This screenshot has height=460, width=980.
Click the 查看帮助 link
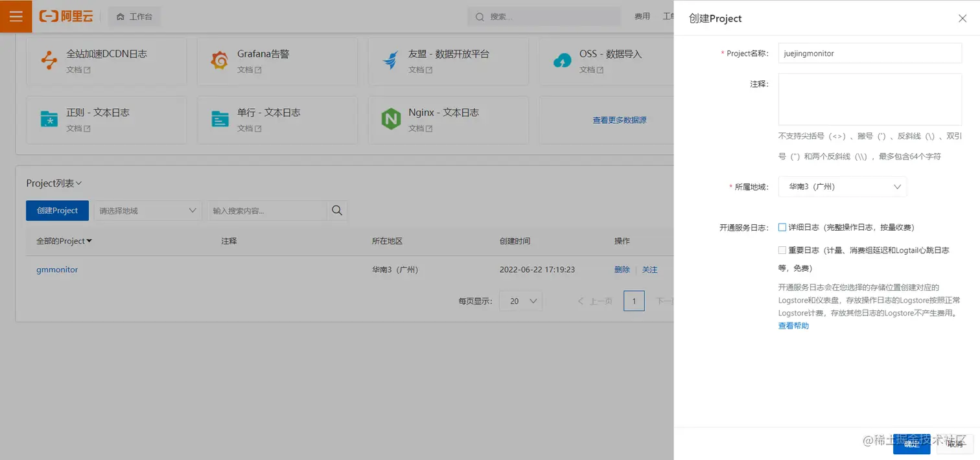pos(793,326)
